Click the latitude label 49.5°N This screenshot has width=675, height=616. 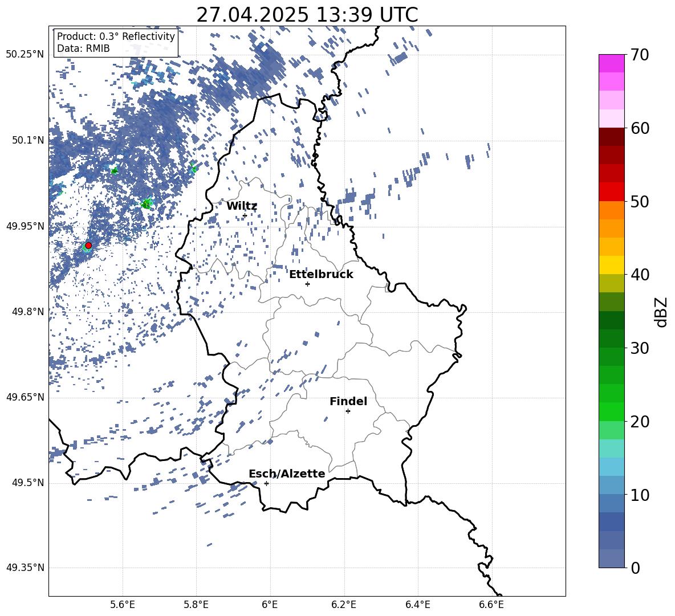point(28,483)
